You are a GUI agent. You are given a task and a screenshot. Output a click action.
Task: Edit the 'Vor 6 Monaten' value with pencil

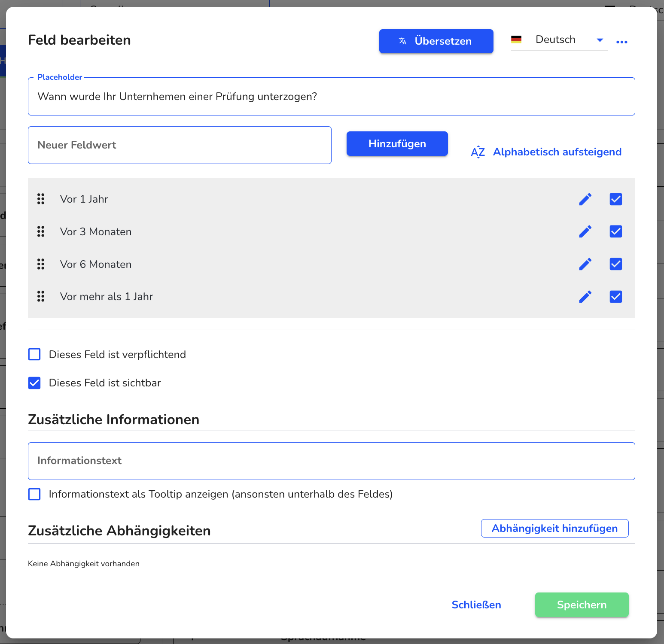[x=585, y=264]
